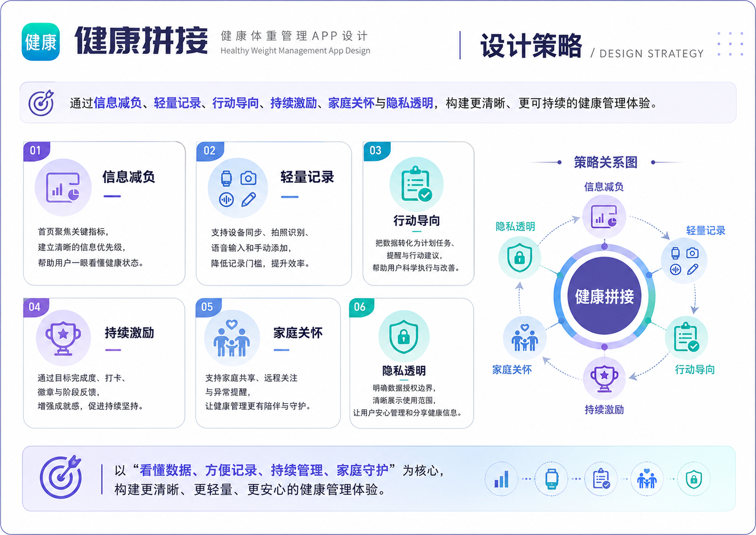Click the 04 number badge

coord(35,307)
